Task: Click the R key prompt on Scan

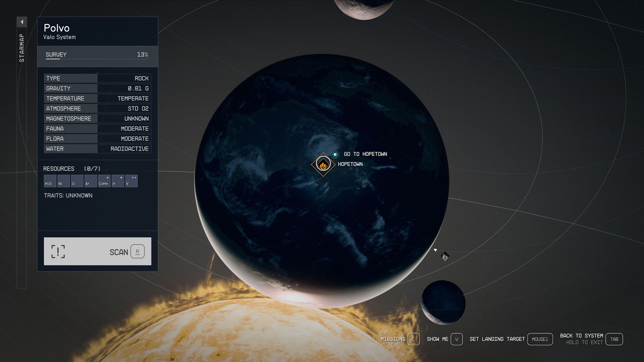Action: [x=138, y=251]
